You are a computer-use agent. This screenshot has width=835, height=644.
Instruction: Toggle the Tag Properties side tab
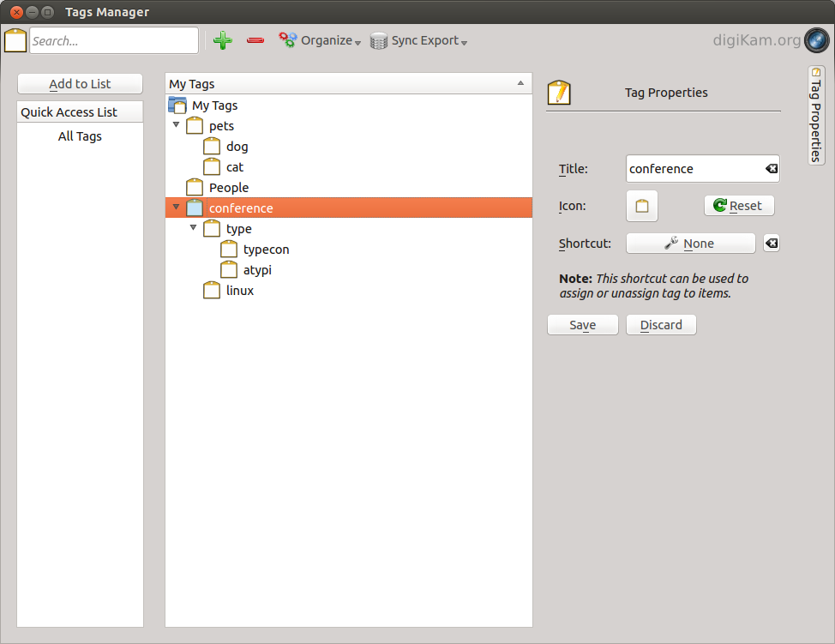(x=815, y=115)
